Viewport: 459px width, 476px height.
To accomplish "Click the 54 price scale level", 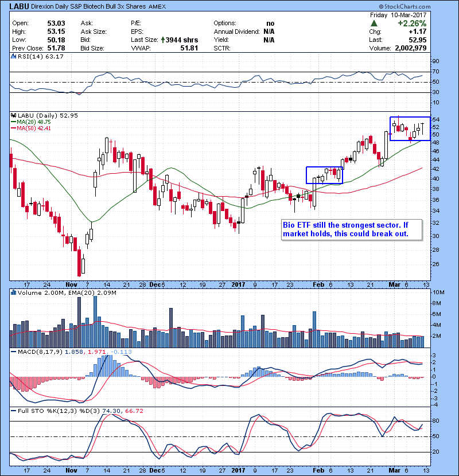I will (x=436, y=119).
